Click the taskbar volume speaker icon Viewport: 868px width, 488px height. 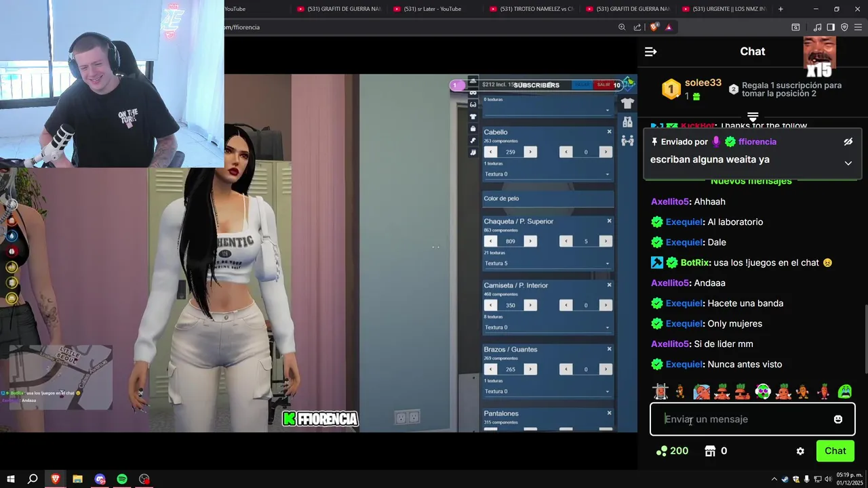tap(828, 479)
